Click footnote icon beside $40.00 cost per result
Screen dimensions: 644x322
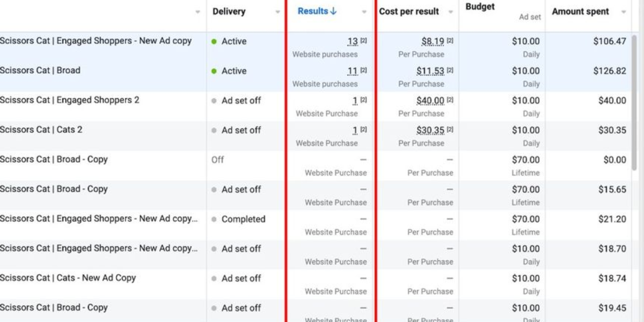point(450,100)
